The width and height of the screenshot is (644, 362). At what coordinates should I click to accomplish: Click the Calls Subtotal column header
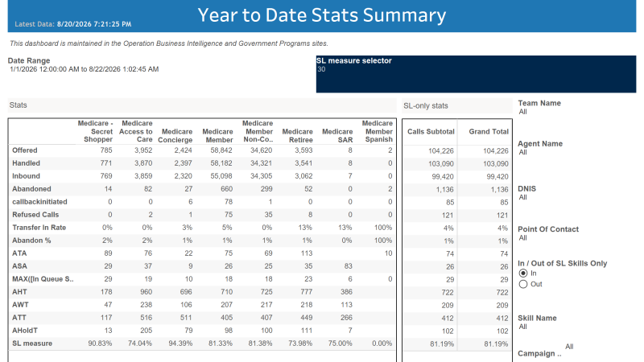[431, 132]
